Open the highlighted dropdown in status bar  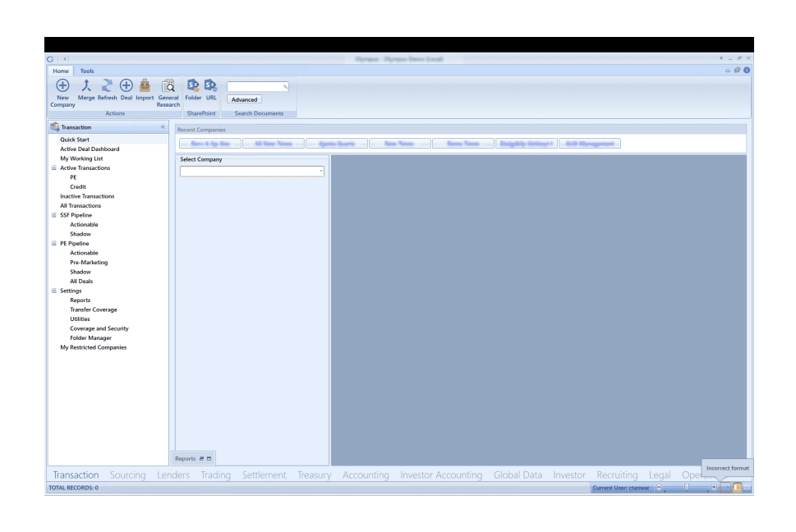pyautogui.click(x=726, y=488)
